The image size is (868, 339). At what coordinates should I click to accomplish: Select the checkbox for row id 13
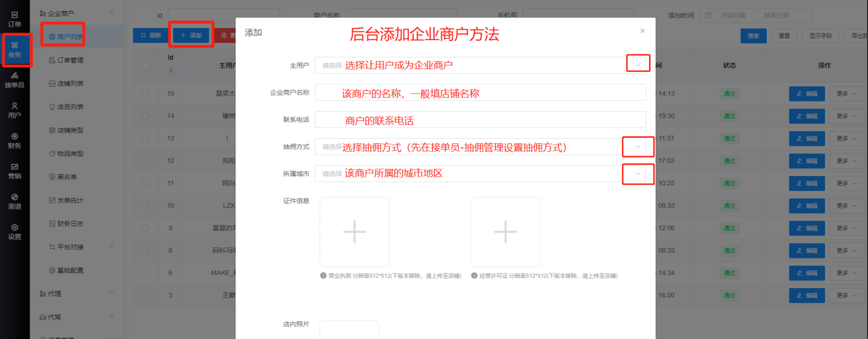coord(145,138)
